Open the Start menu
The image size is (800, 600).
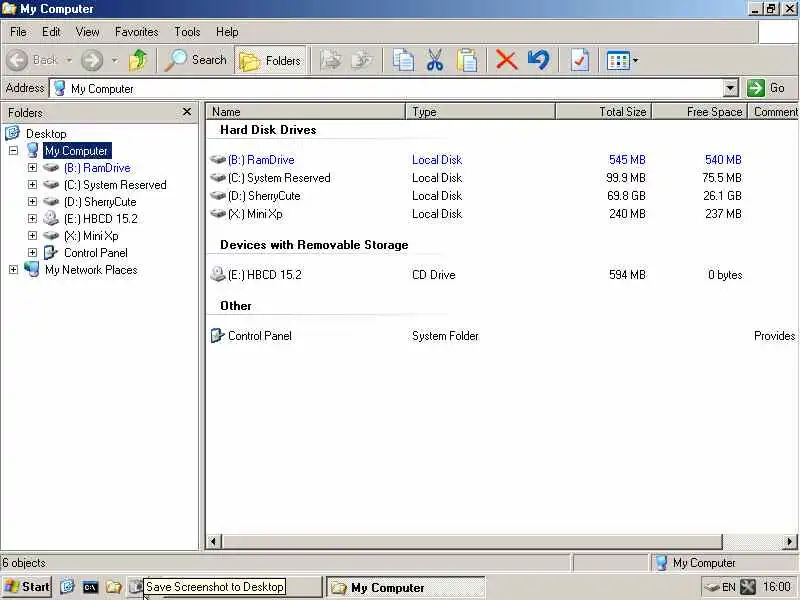tap(27, 587)
